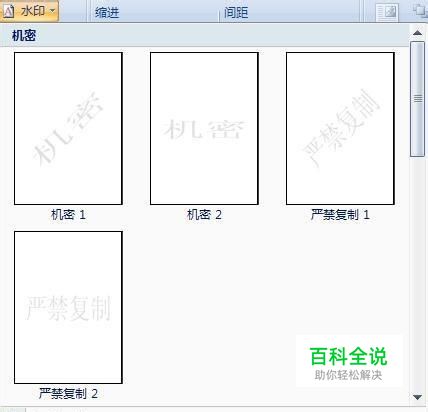Click the 缩进 indent group label
The height and width of the screenshot is (412, 428).
(x=107, y=13)
